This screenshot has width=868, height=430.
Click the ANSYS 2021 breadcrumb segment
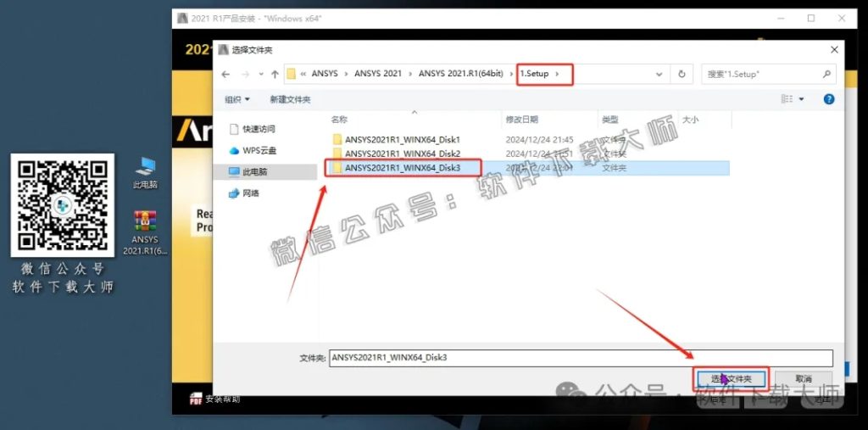click(378, 73)
